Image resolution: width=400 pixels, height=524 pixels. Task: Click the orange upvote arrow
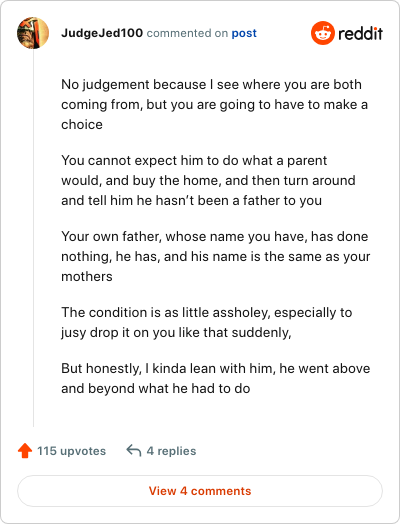coord(25,450)
